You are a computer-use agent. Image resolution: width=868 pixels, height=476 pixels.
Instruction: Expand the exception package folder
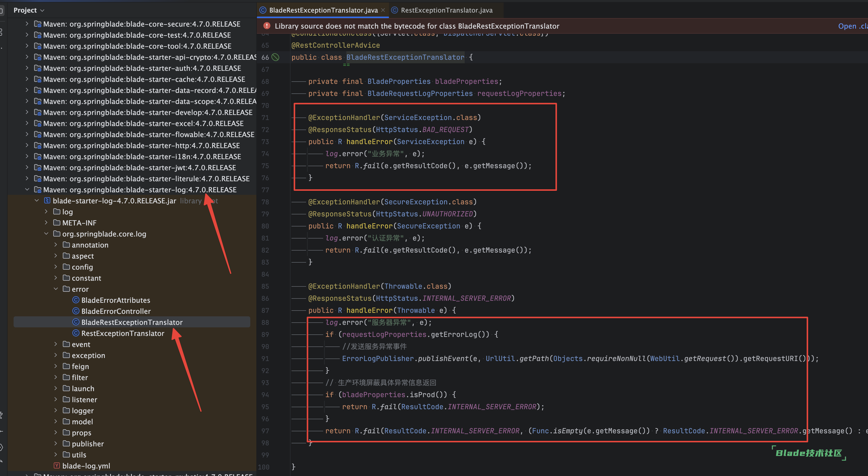[x=56, y=355]
